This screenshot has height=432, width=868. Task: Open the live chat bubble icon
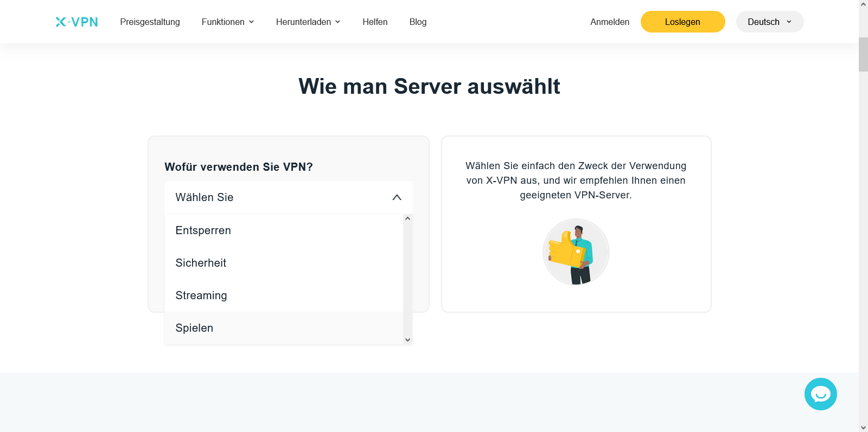(x=820, y=394)
